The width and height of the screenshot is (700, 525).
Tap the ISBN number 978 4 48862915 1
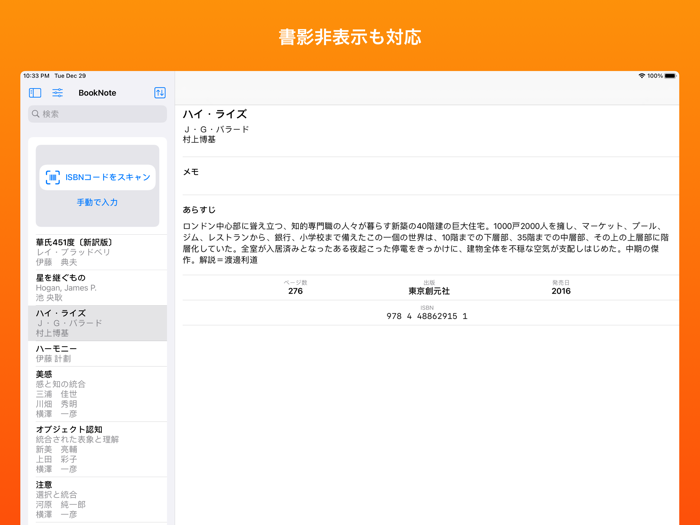point(427,316)
